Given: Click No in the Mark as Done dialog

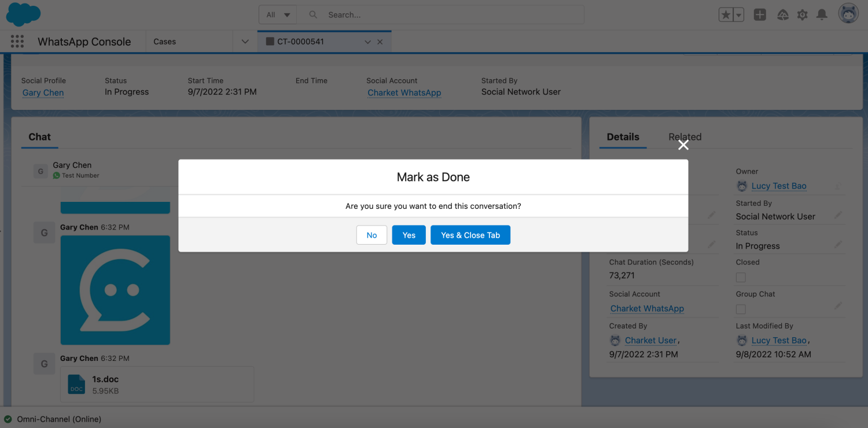Looking at the screenshot, I should [x=372, y=235].
